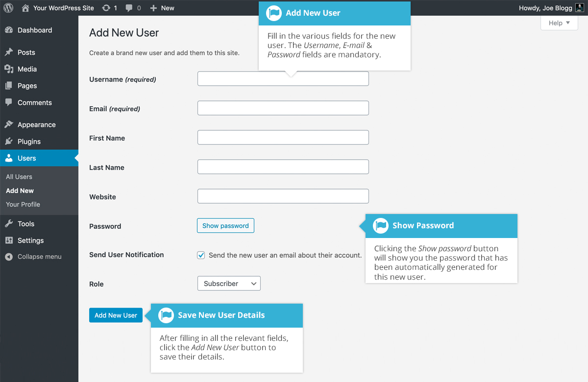The height and width of the screenshot is (382, 588).
Task: Click Your WordPress Site title link
Action: 64,8
